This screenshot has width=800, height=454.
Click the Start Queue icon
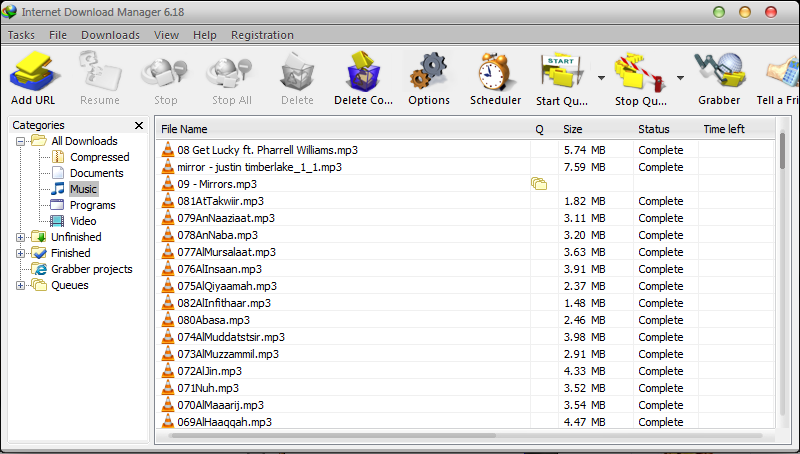point(562,72)
